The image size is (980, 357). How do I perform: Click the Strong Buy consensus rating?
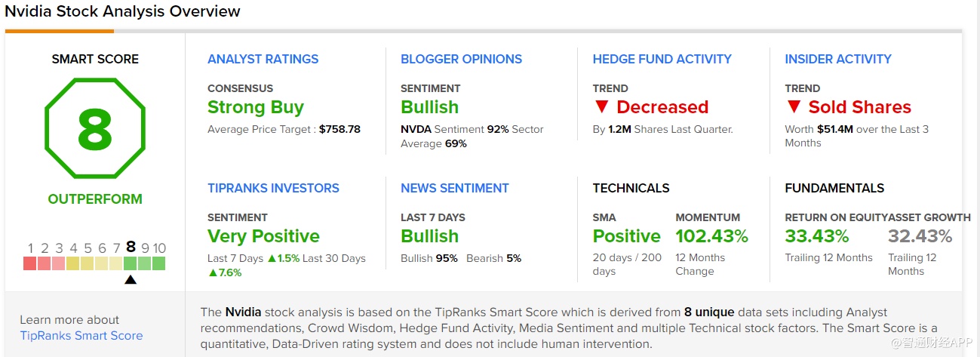point(255,107)
